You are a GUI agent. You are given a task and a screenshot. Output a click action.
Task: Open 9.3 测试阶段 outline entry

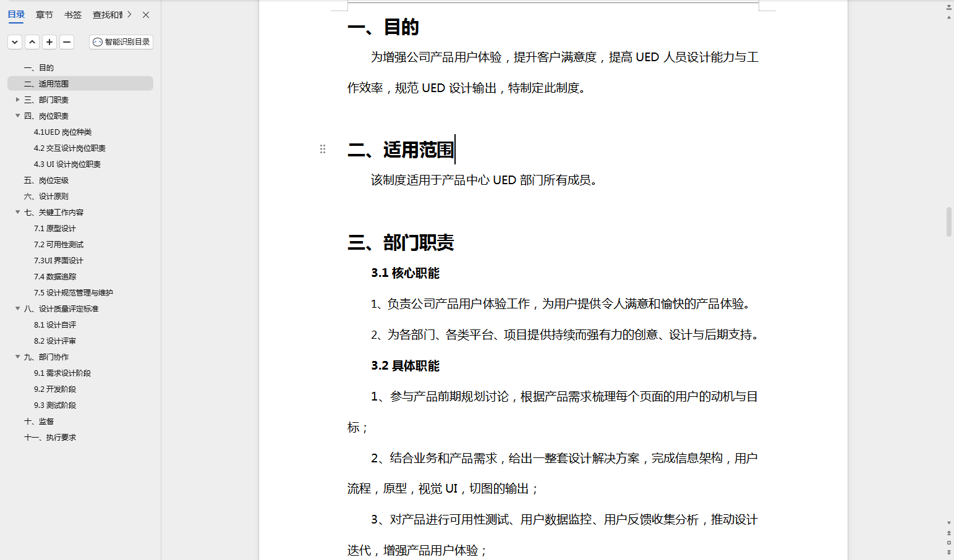tap(55, 405)
